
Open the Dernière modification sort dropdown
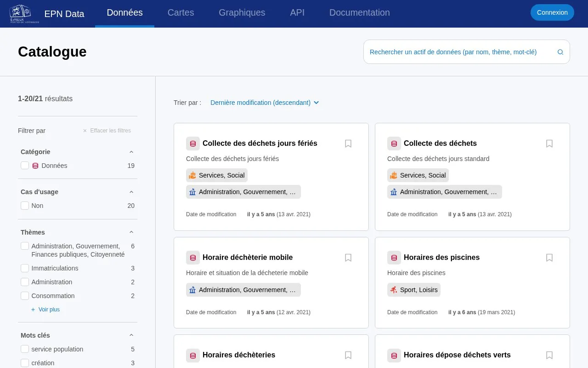tap(265, 103)
